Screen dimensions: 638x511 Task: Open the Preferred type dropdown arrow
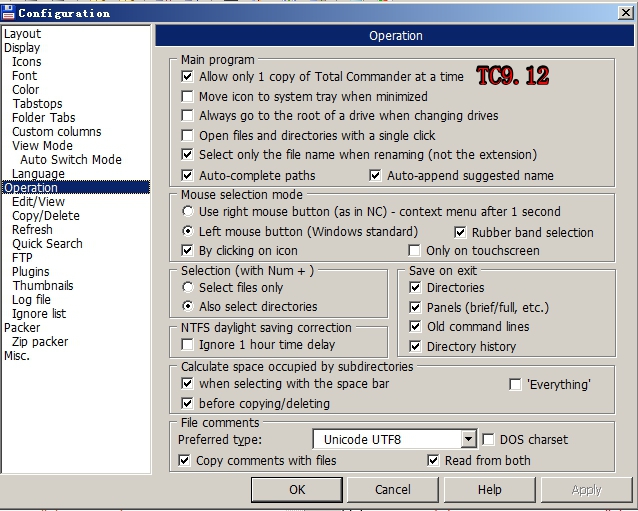coord(468,439)
